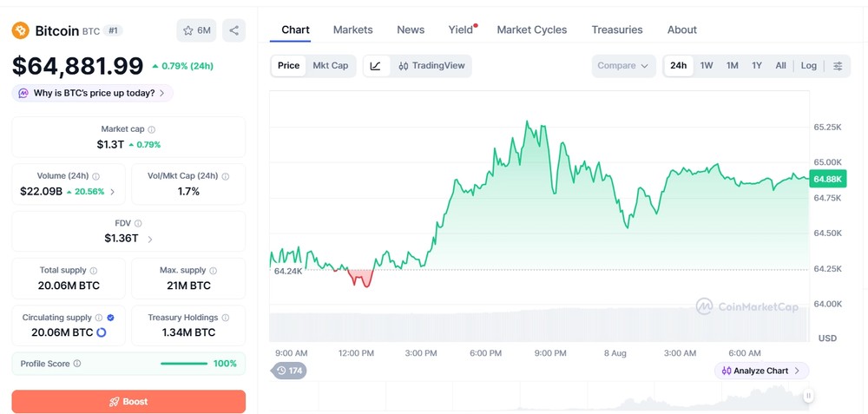Switch to the Treasuries tab
Image resolution: width=868 pixels, height=414 pixels.
pos(616,30)
